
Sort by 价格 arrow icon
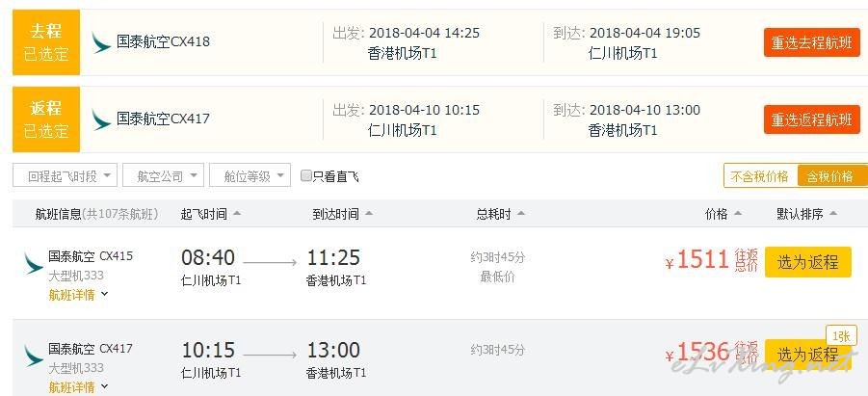737,214
